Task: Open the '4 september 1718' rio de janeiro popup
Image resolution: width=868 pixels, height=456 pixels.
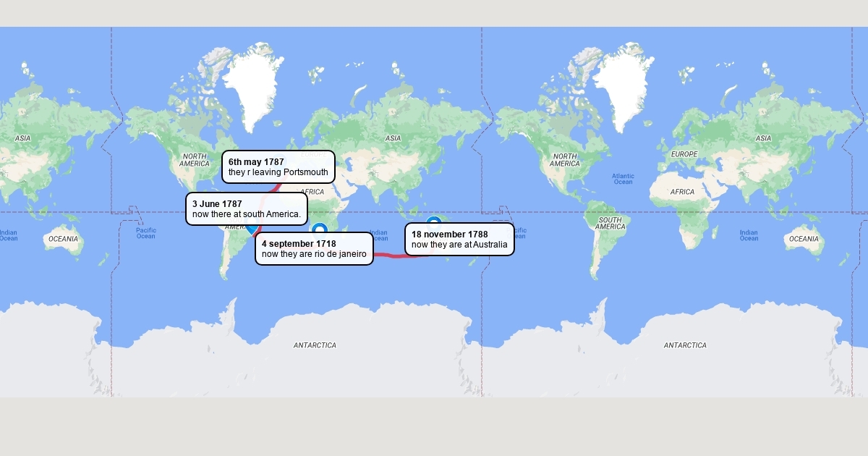Action: 314,249
